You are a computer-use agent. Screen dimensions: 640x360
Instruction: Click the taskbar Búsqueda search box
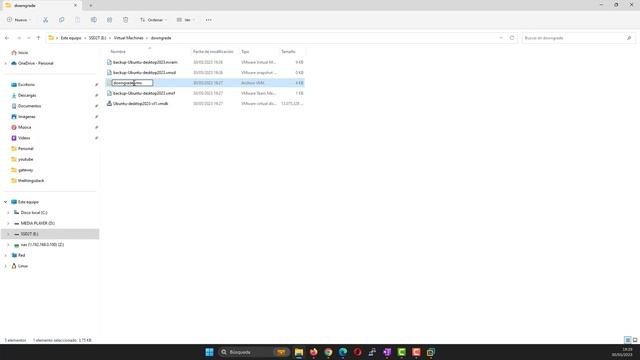tap(253, 352)
